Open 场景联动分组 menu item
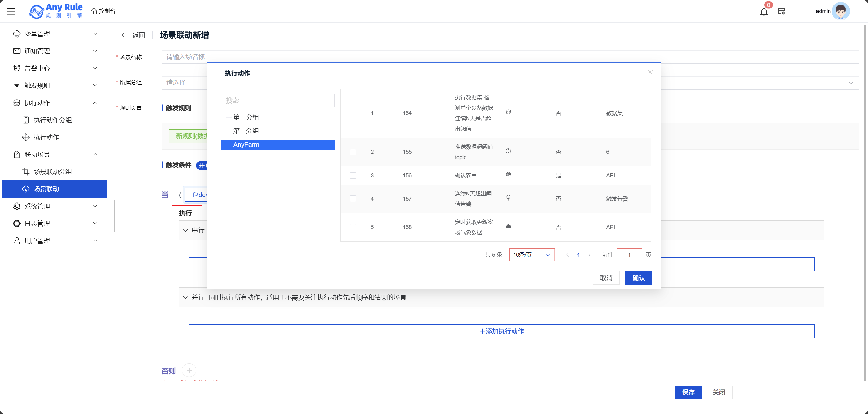Viewport: 868px width, 414px height. click(52, 172)
